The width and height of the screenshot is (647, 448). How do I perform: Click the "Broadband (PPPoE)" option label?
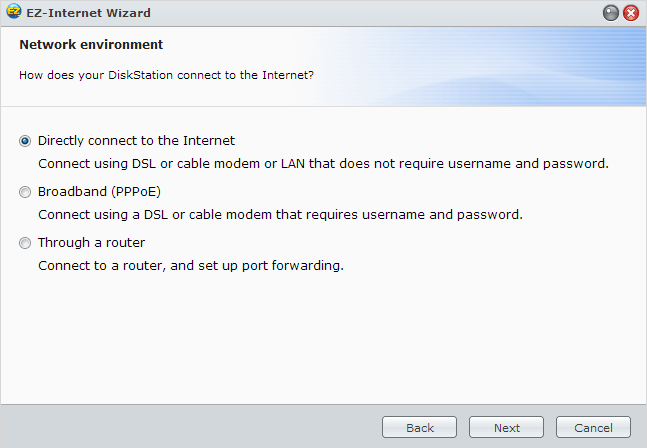99,192
